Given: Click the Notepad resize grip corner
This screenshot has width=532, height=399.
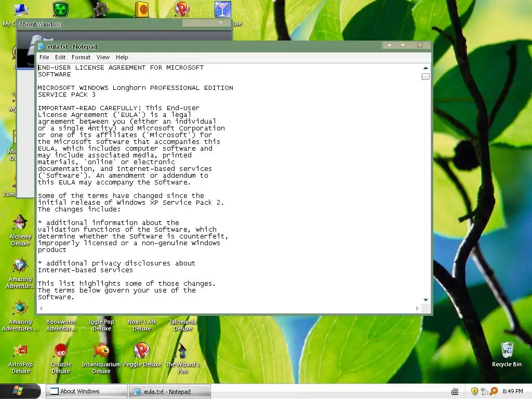Looking at the screenshot, I should click(426, 309).
